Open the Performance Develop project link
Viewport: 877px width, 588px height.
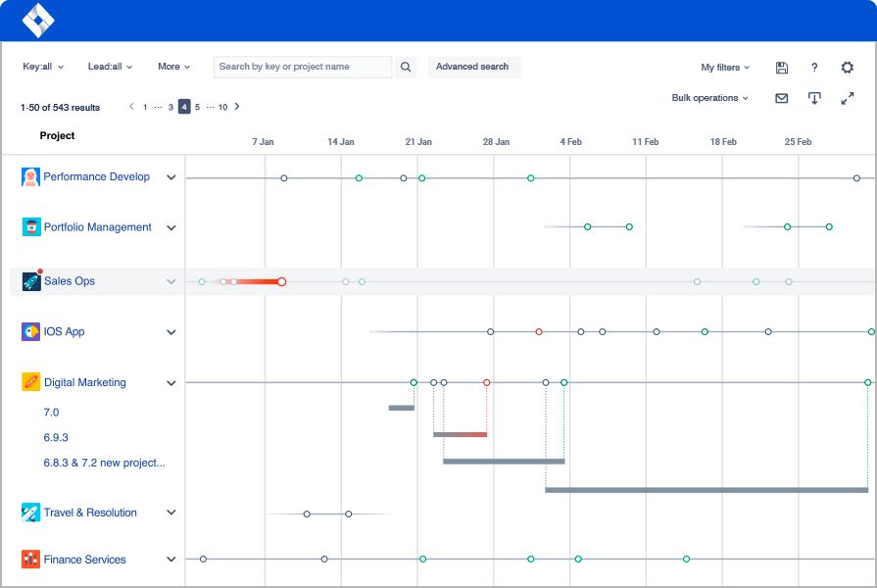[x=97, y=176]
